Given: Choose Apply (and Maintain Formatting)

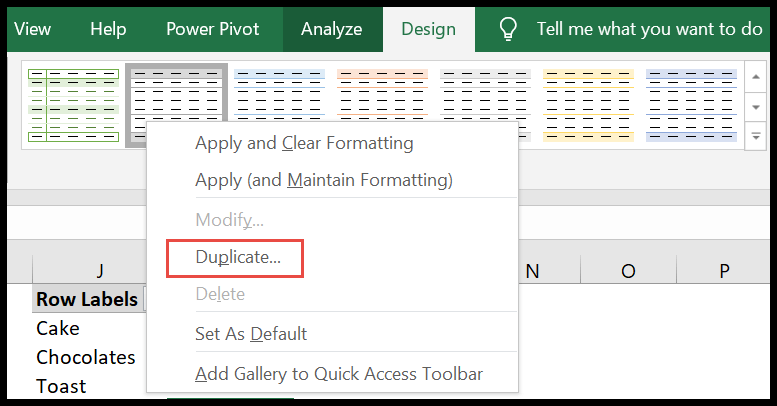Looking at the screenshot, I should 324,181.
